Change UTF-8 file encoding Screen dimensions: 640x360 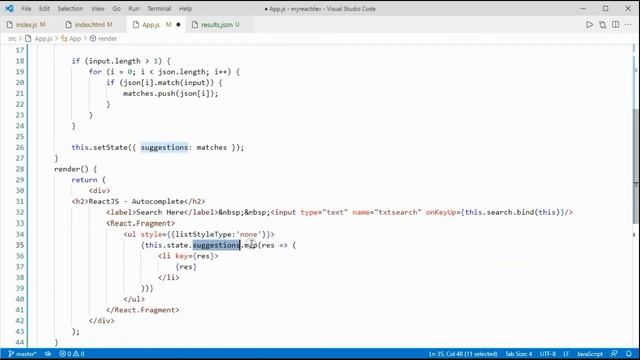click(547, 354)
